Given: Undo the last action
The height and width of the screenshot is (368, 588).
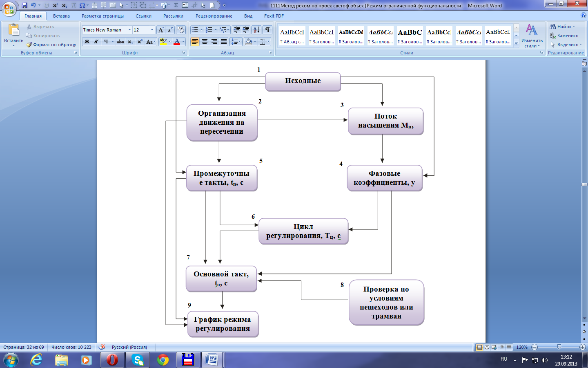Looking at the screenshot, I should [x=33, y=5].
